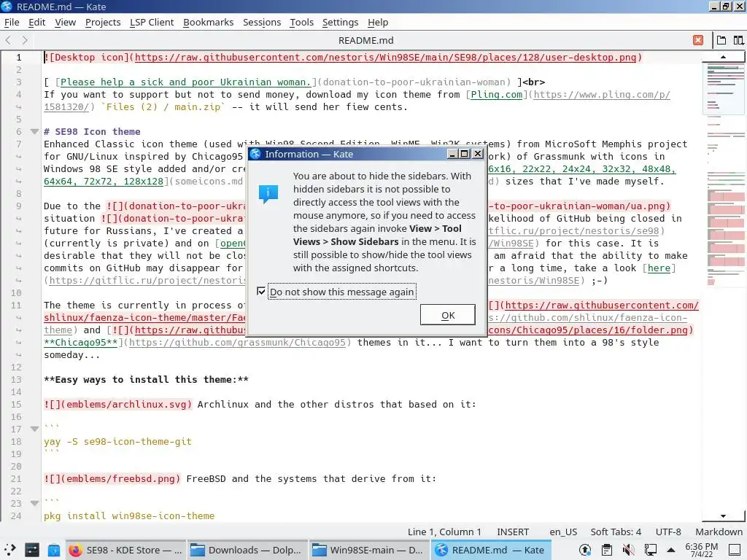747x560 pixels.
Task: Toggle INSERT mode in status bar
Action: pyautogui.click(x=513, y=532)
